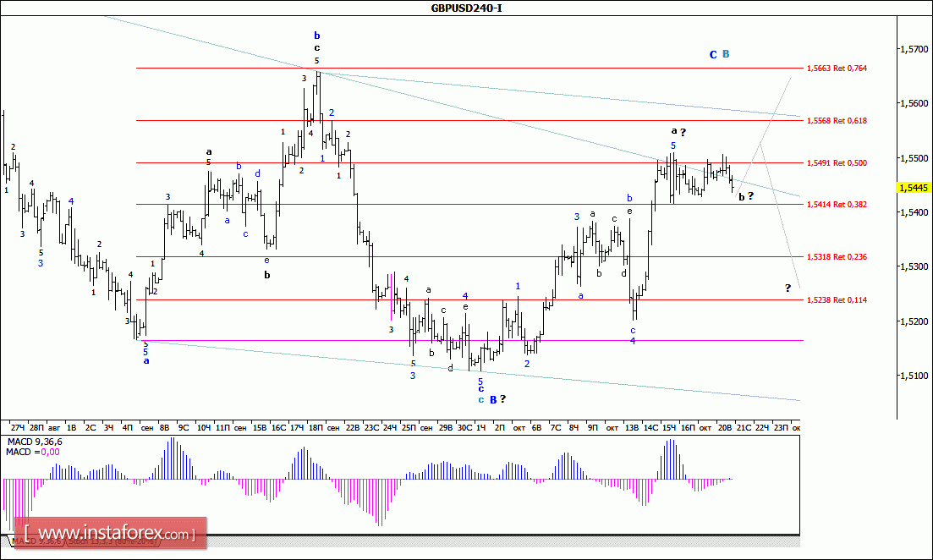The image size is (933, 560).
Task: Click the MACD =0,00 value label
Action: click(x=33, y=453)
